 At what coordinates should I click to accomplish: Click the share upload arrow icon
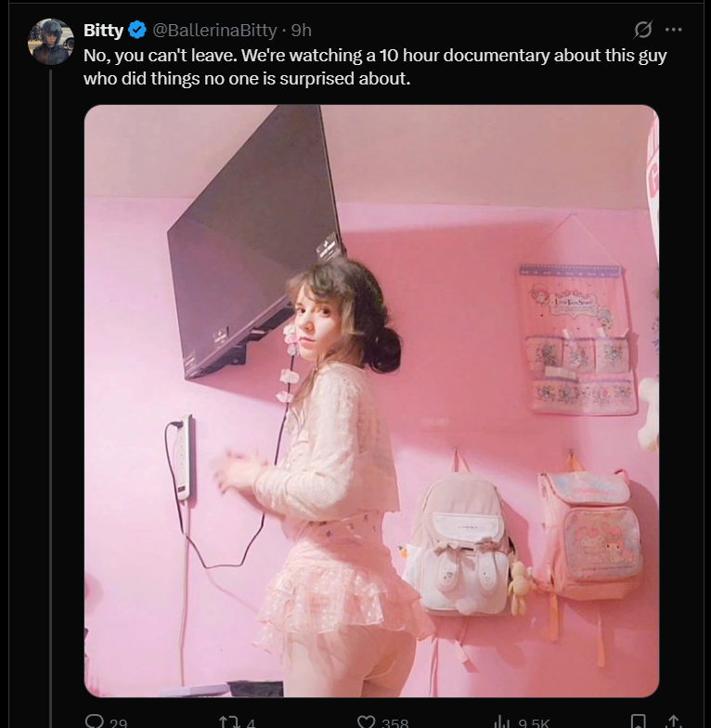pos(674,722)
